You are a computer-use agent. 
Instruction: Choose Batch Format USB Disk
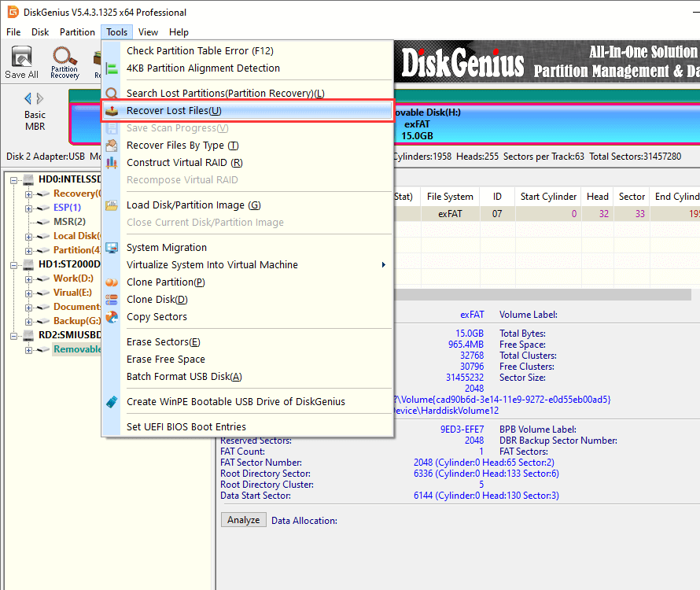184,377
